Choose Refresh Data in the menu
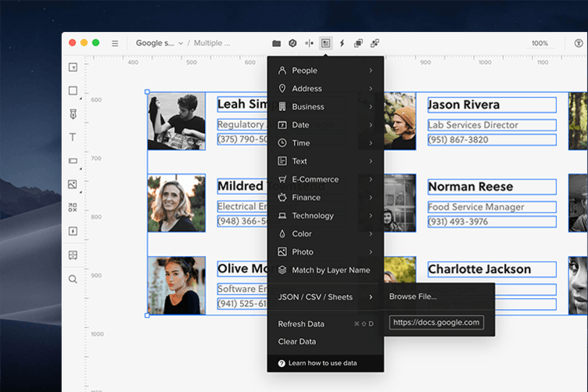The width and height of the screenshot is (588, 392). (325, 324)
